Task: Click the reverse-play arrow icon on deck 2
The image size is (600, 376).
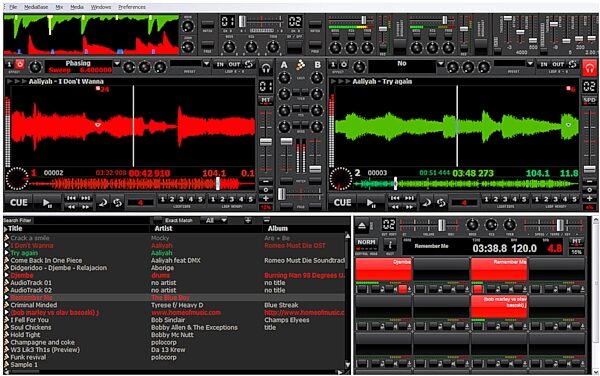Action: [426, 202]
